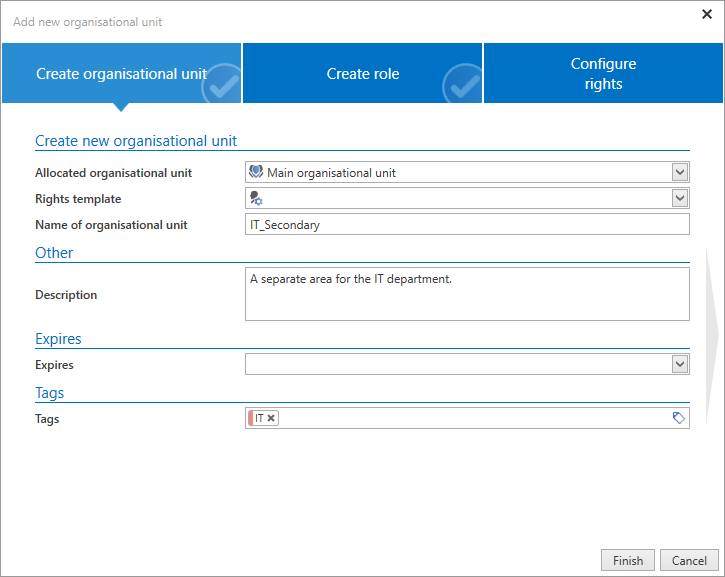725x577 pixels.
Task: Open the tag picker icon in Tags
Action: 678,418
